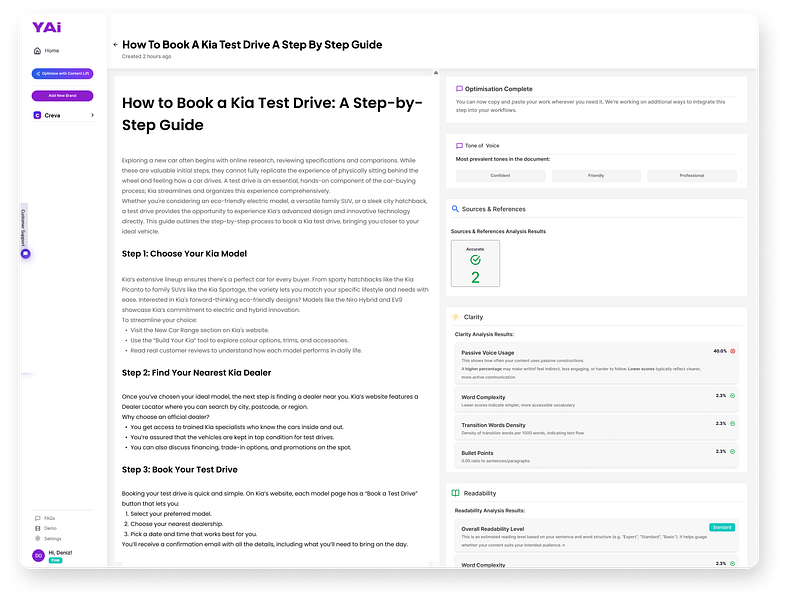
Task: Select the Confident tone chip
Action: [500, 176]
